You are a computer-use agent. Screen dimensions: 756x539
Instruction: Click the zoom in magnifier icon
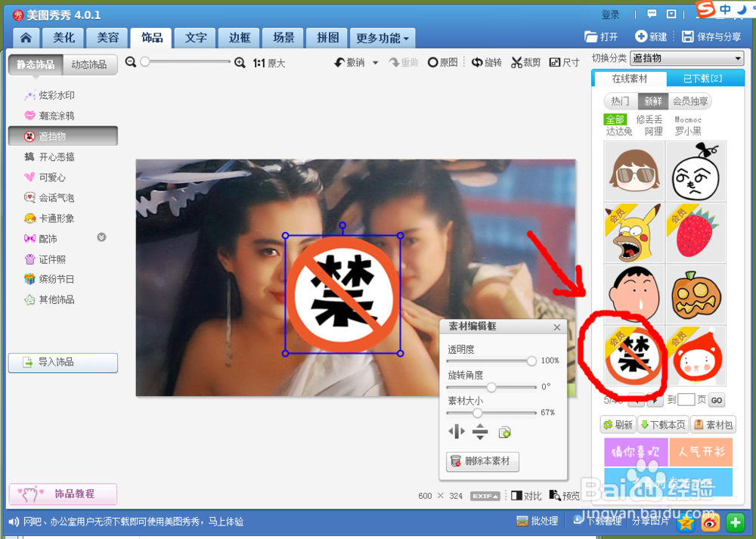click(x=240, y=63)
